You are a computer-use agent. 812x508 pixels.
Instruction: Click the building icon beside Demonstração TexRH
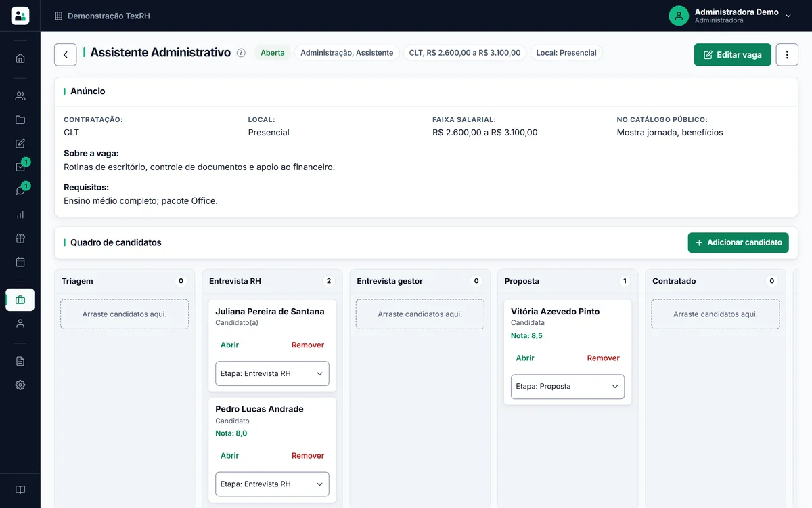58,16
